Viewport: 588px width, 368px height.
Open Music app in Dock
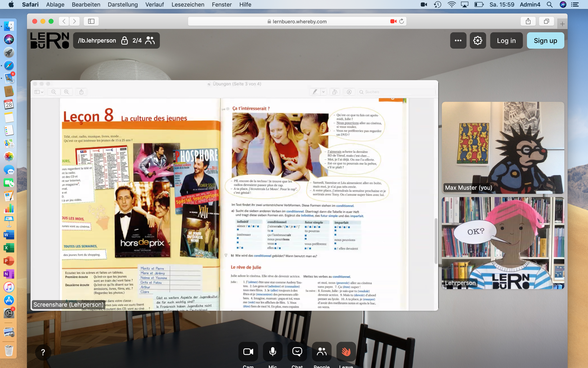click(x=9, y=287)
